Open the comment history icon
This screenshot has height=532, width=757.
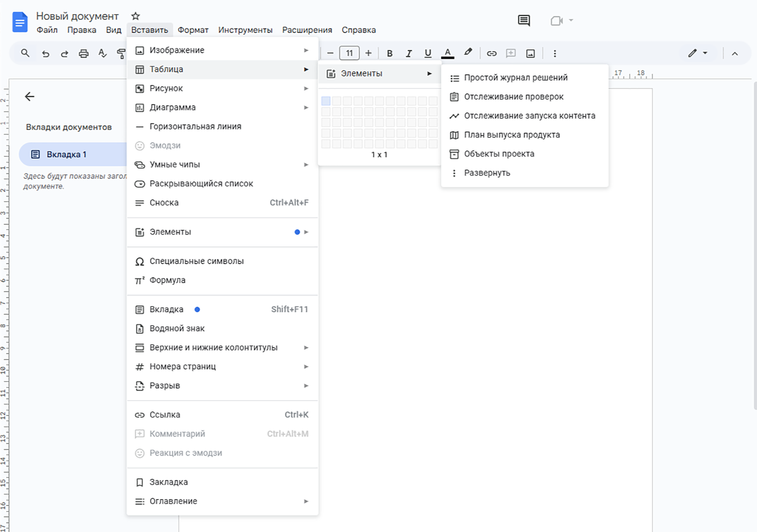pyautogui.click(x=524, y=20)
